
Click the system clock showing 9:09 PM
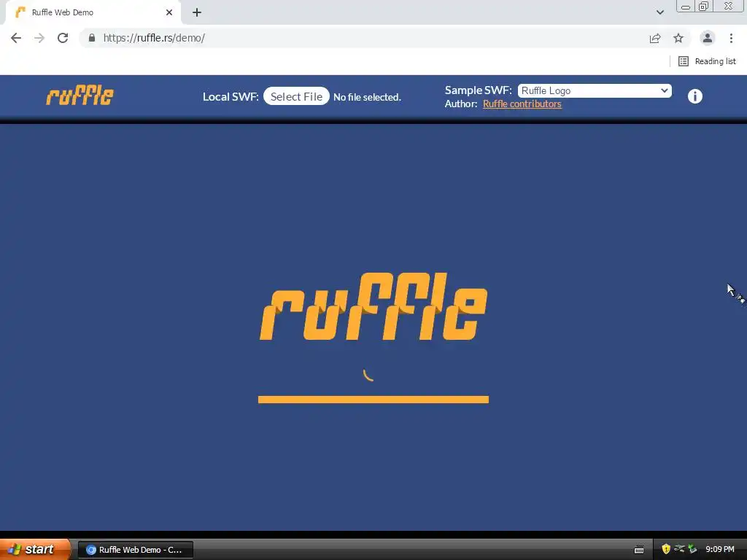click(x=720, y=550)
